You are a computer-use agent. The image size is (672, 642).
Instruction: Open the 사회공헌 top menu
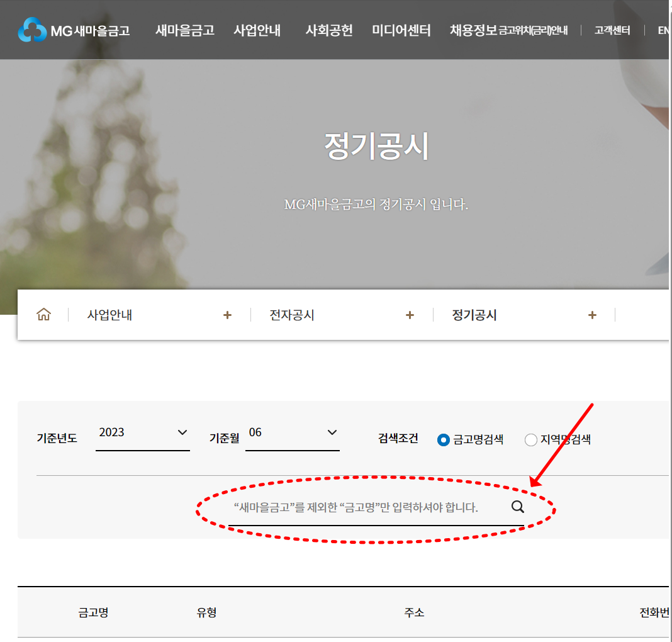[x=329, y=30]
